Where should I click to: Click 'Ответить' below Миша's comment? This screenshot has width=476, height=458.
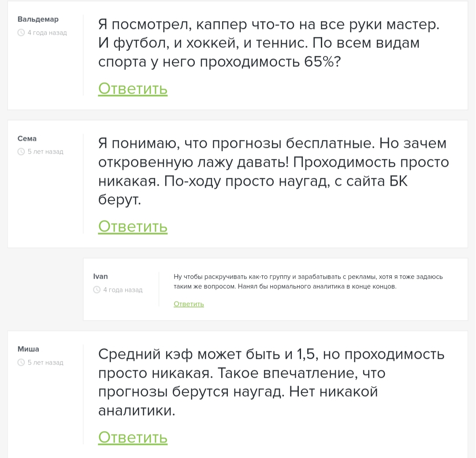click(x=133, y=437)
